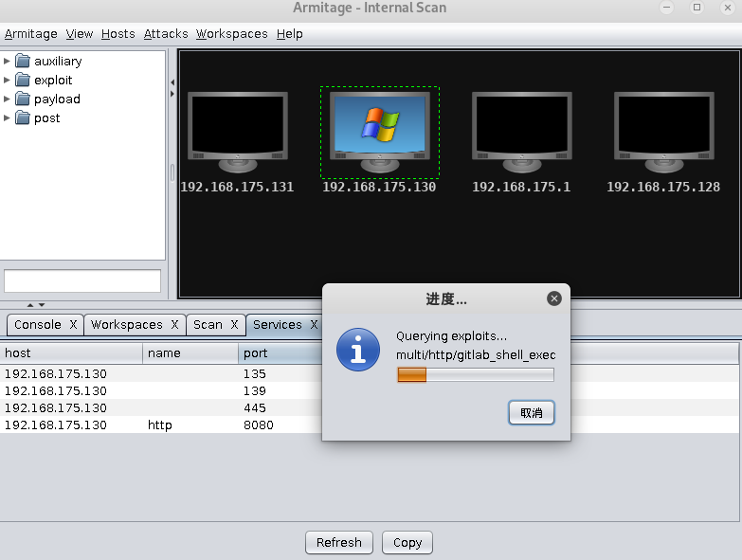Cancel the progress dialog with 取消
Image resolution: width=742 pixels, height=560 pixels.
point(532,413)
